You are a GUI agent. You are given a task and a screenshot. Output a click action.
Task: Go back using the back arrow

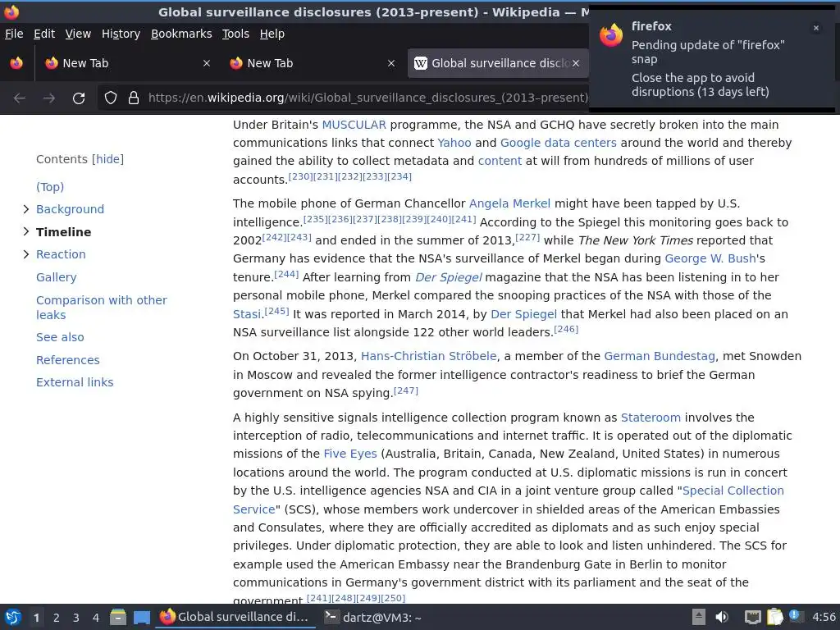point(20,98)
